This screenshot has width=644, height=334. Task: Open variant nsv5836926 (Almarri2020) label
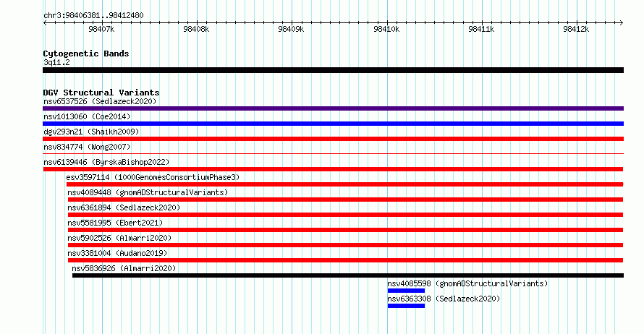coord(124,268)
